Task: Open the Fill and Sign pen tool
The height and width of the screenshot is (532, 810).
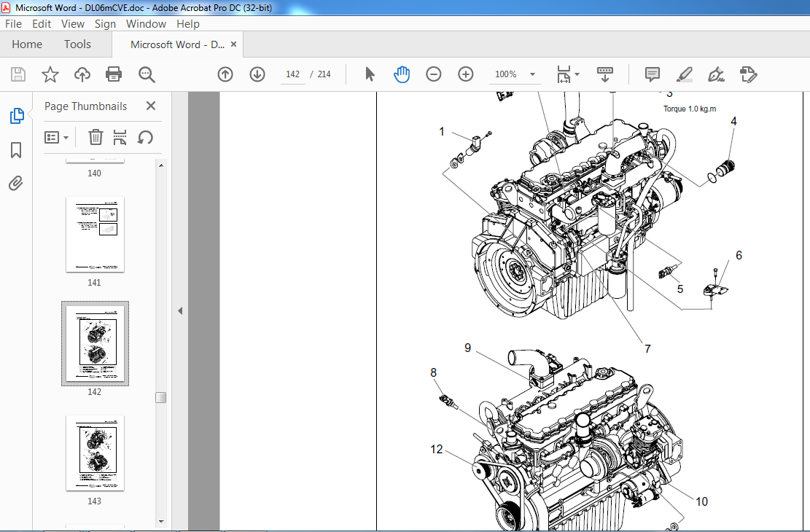Action: [x=716, y=74]
